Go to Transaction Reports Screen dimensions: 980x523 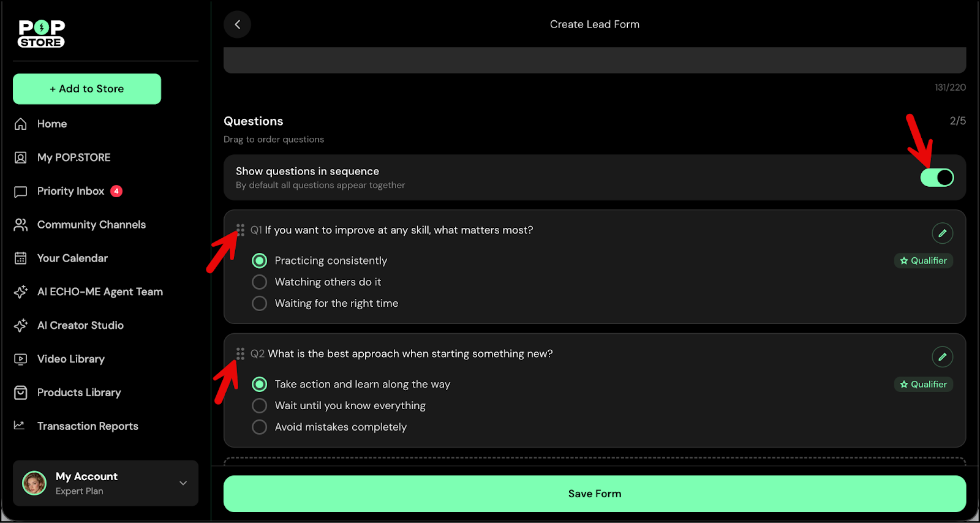tap(88, 426)
